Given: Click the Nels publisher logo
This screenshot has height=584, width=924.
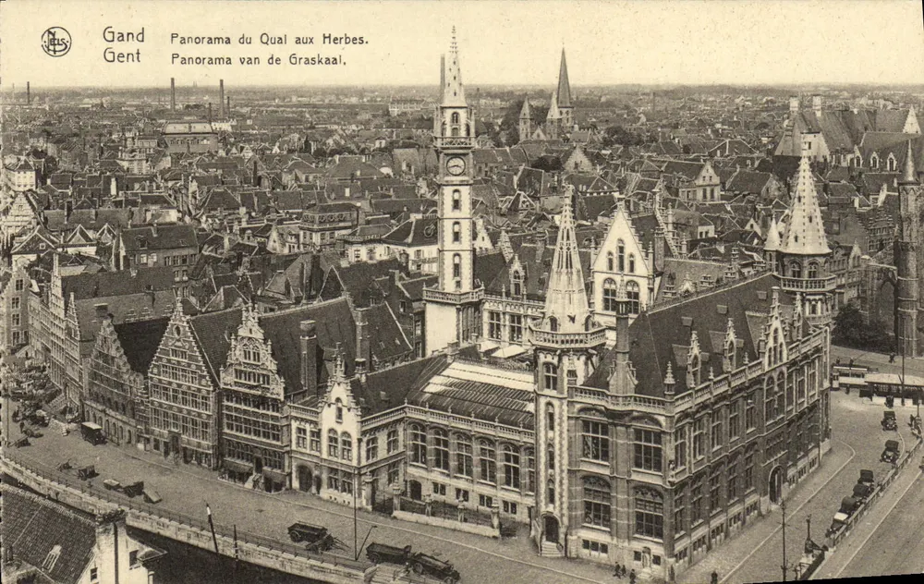Looking at the screenshot, I should coord(56,42).
